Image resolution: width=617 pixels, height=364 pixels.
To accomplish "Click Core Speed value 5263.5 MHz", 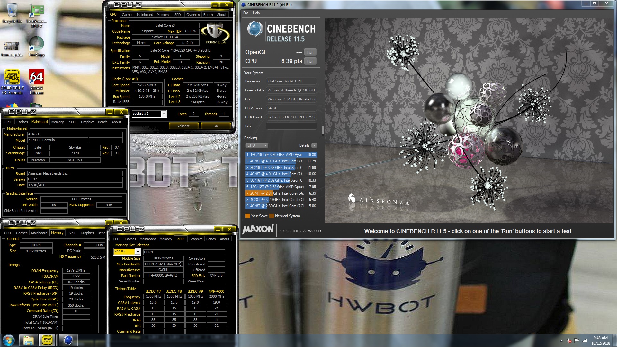I will pos(147,85).
